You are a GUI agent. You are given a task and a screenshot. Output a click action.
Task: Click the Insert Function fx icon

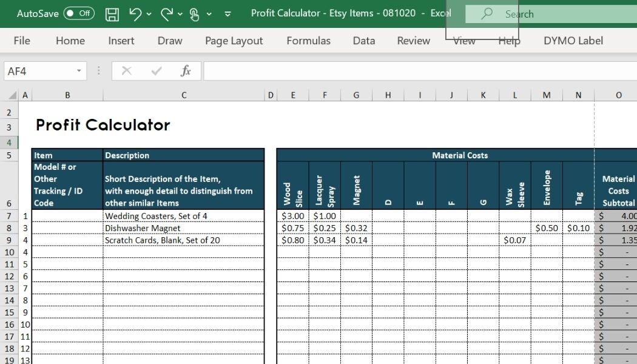(186, 71)
